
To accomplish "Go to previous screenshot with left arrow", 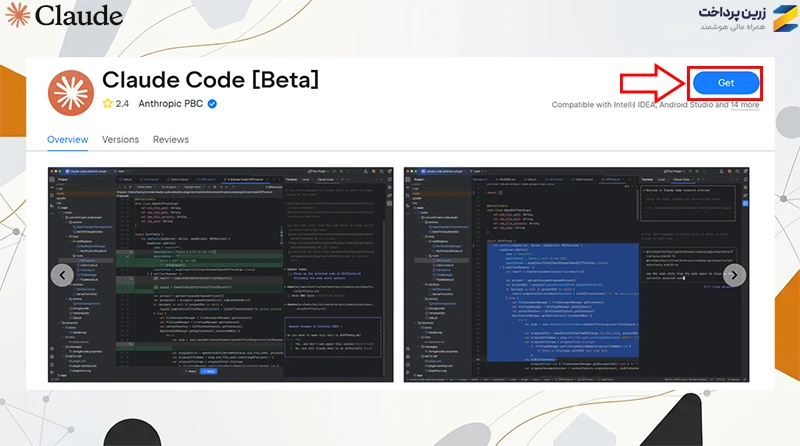I will 62,275.
